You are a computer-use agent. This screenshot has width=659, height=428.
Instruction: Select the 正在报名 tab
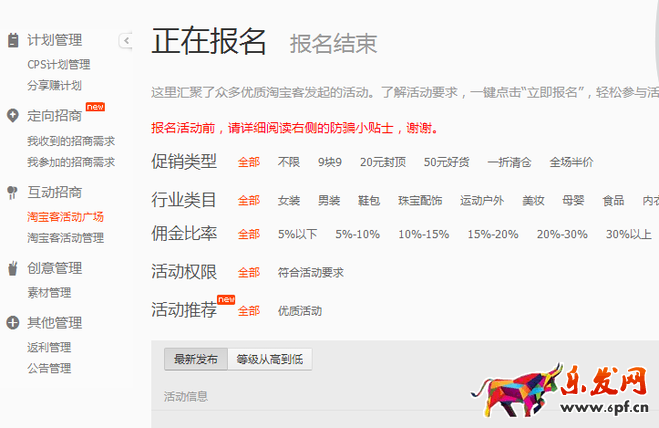point(209,42)
